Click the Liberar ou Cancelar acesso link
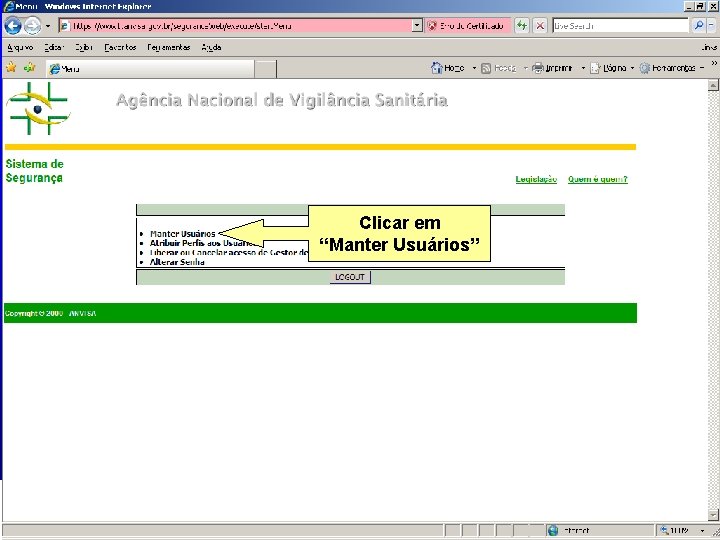Screen dimensions: 720x540 [x=229, y=253]
